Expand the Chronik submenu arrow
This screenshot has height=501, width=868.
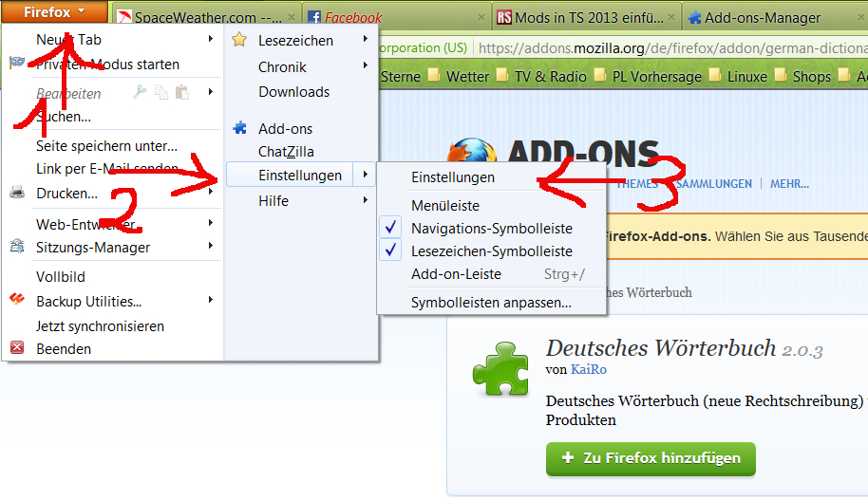[x=366, y=65]
